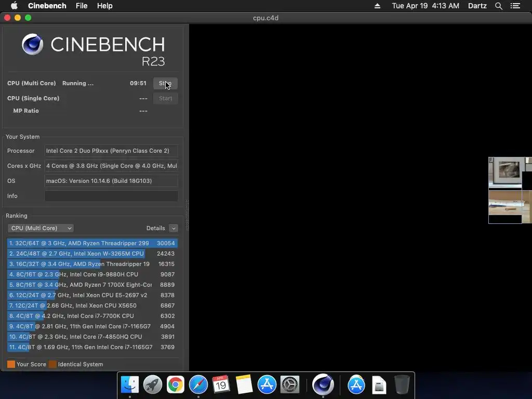Select ranking row AMD Ryzen Threadripper 19
The width and height of the screenshot is (532, 399).
click(92, 264)
